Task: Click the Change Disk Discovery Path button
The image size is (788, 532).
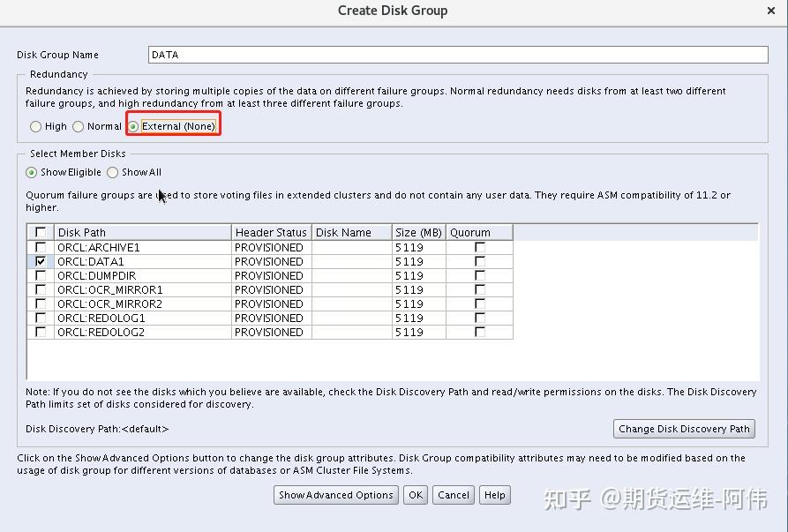Action: (684, 429)
